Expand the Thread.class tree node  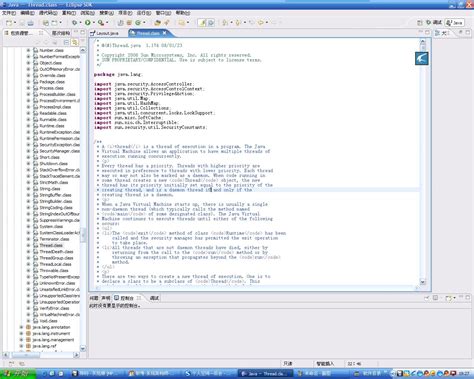pyautogui.click(x=29, y=245)
